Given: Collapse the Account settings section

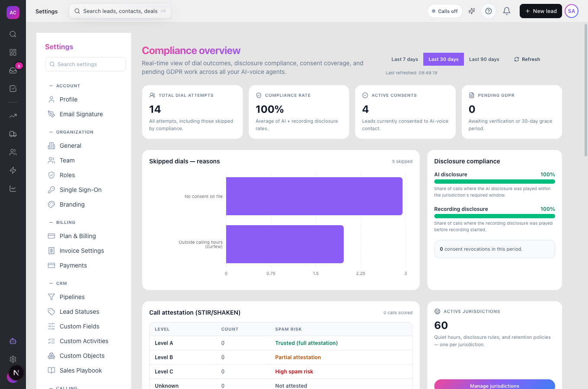Looking at the screenshot, I should 65,86.
